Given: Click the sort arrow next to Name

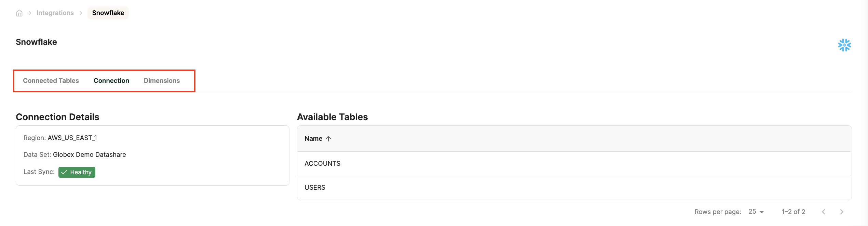Looking at the screenshot, I should coord(328,139).
